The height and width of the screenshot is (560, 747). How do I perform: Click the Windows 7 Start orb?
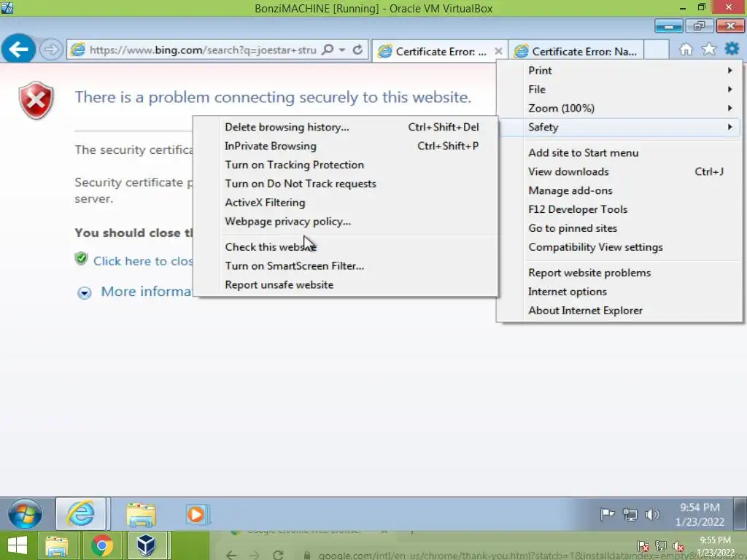coord(25,514)
